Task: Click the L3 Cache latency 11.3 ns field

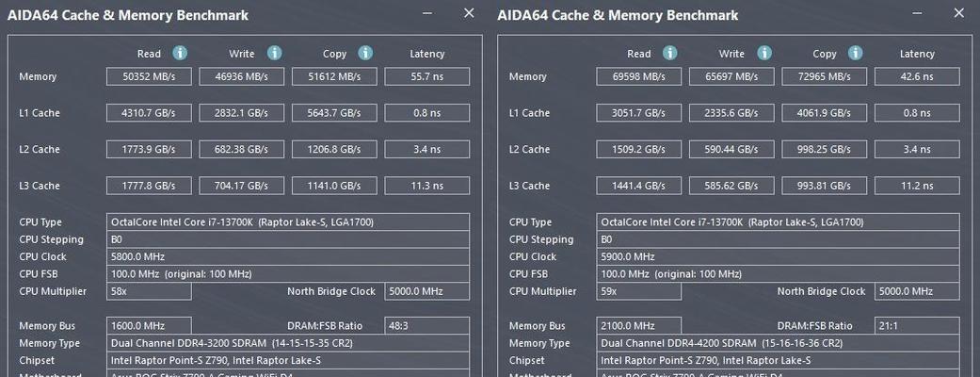Action: tap(426, 187)
